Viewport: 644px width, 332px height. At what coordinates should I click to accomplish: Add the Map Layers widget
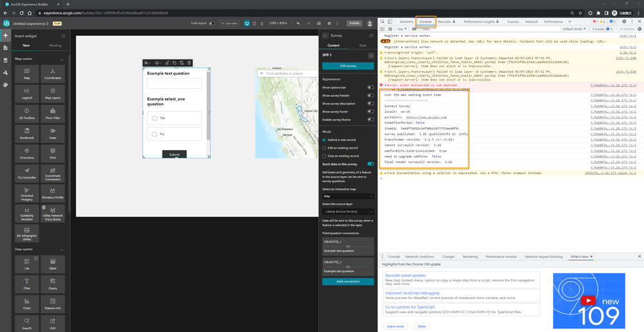(x=53, y=93)
